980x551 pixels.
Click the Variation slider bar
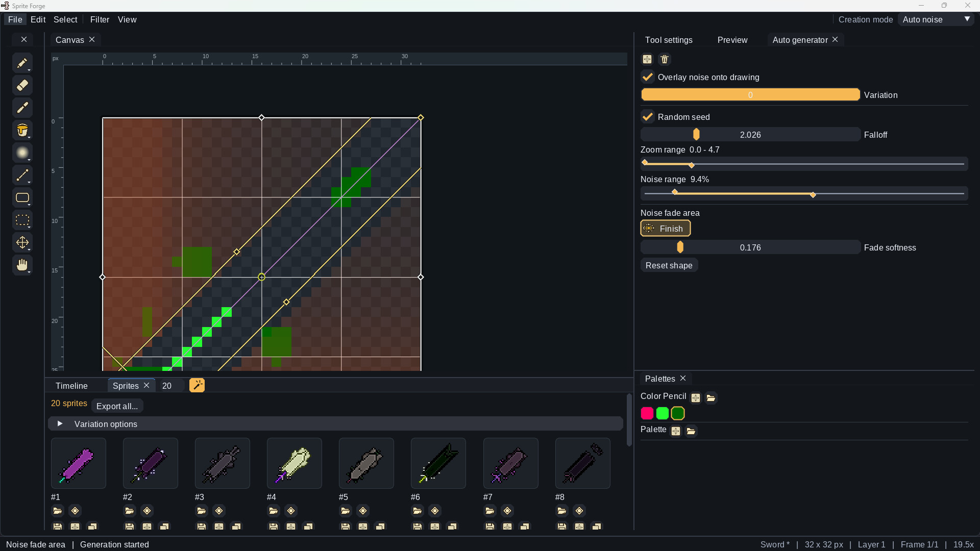pyautogui.click(x=750, y=95)
